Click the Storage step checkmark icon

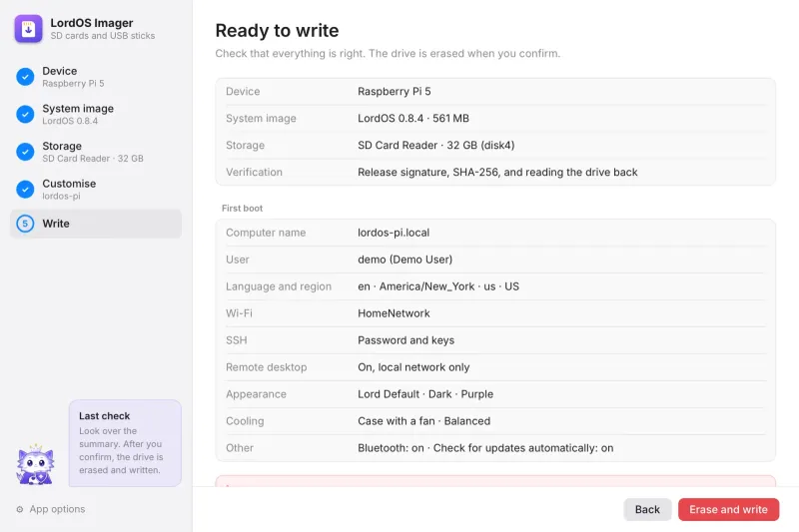click(25, 152)
